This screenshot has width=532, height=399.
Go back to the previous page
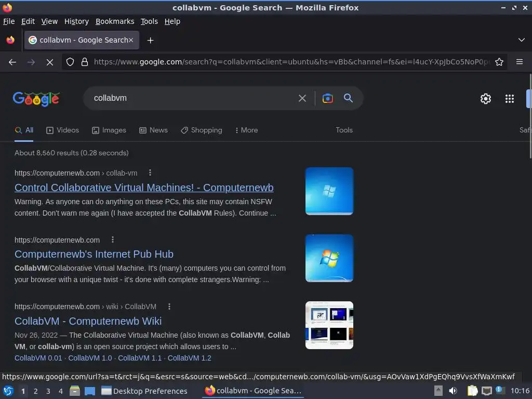tap(12, 62)
